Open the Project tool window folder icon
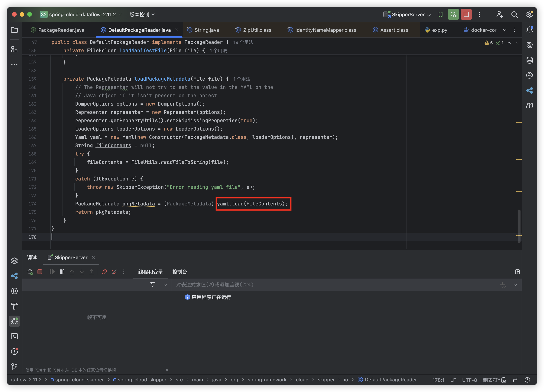 click(x=14, y=30)
